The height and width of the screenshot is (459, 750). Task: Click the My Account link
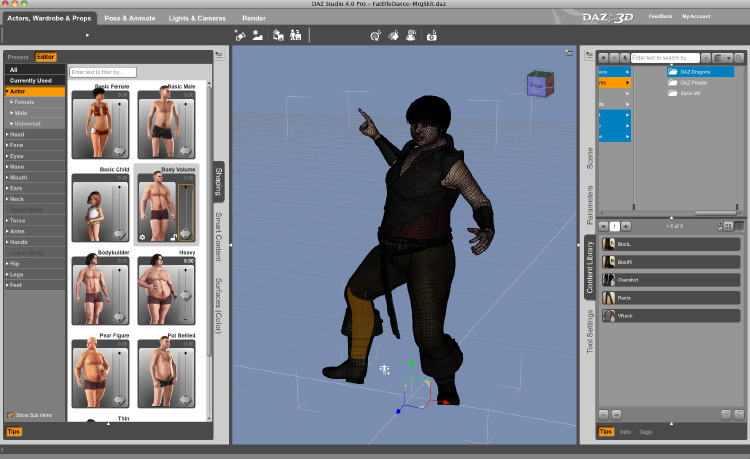pos(696,16)
